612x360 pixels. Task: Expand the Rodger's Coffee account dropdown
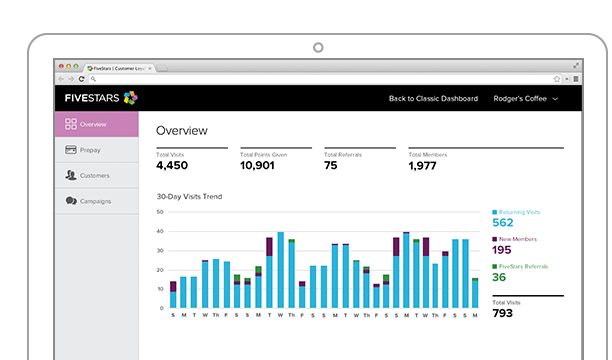pyautogui.click(x=525, y=98)
